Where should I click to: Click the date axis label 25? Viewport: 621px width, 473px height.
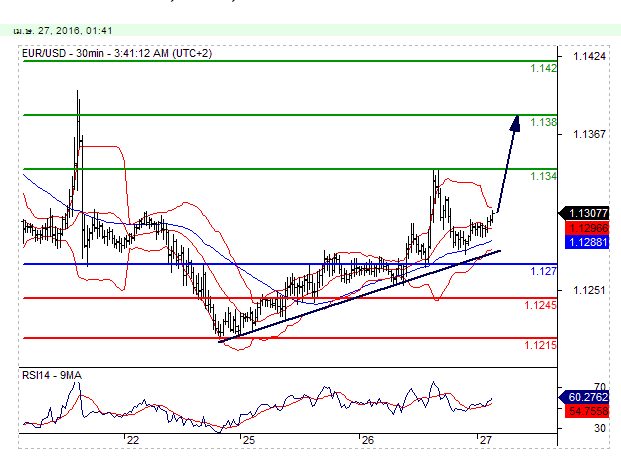(x=249, y=440)
